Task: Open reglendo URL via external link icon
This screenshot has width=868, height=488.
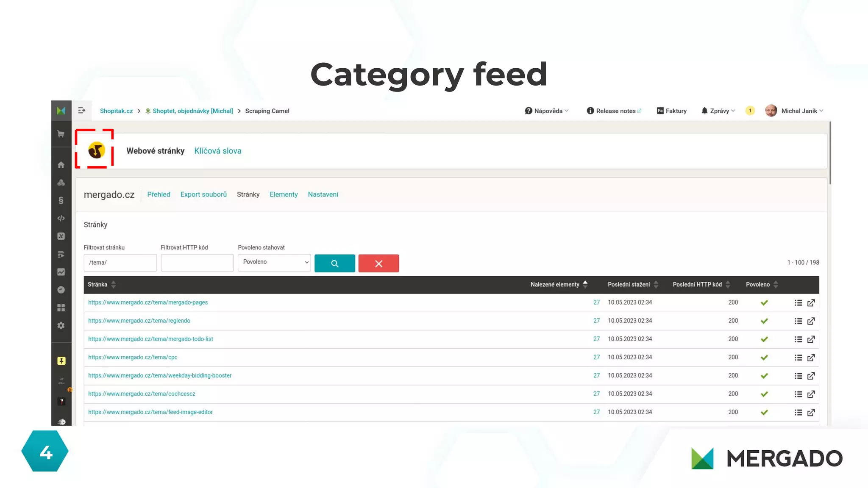Action: pyautogui.click(x=811, y=321)
